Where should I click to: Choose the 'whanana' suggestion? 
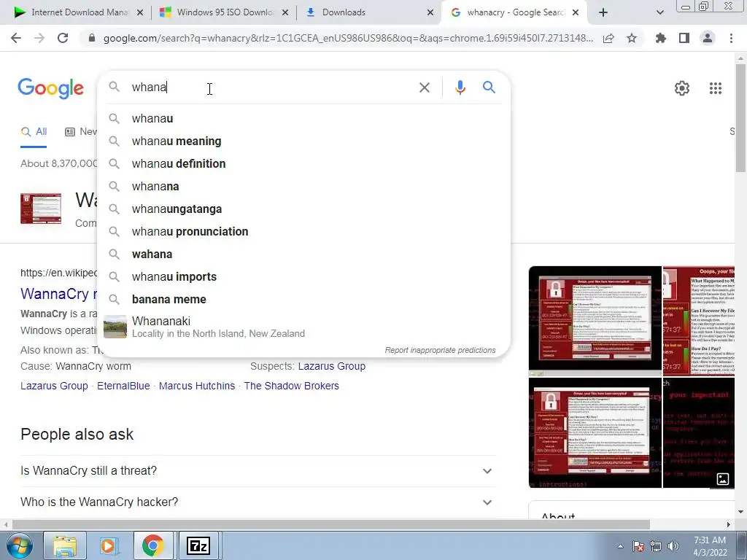(x=304, y=186)
